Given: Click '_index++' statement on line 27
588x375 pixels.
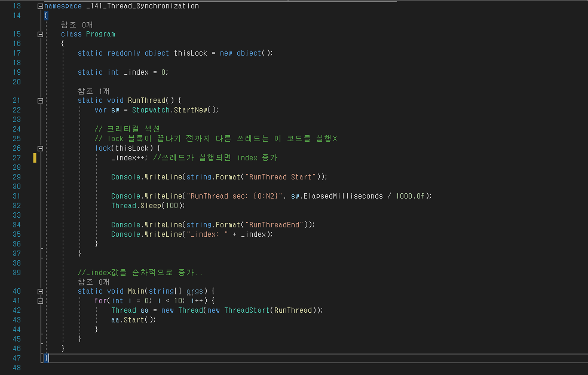Looking at the screenshot, I should 129,158.
